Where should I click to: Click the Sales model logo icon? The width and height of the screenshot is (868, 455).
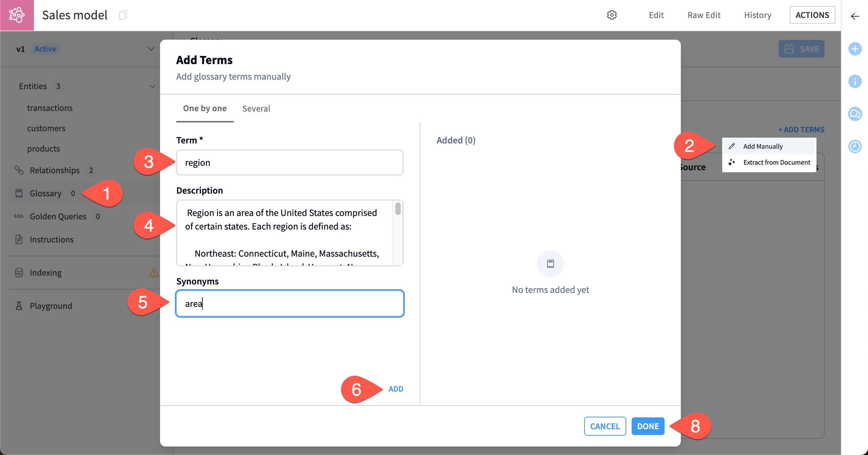(x=17, y=15)
